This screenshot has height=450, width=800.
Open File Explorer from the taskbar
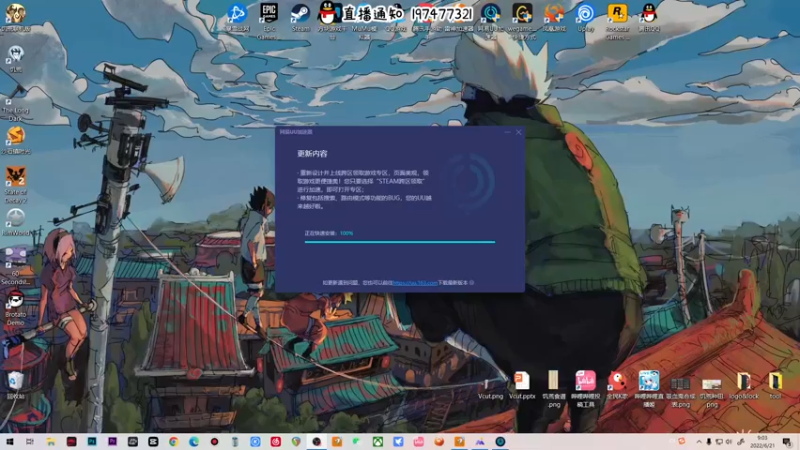tap(51, 441)
